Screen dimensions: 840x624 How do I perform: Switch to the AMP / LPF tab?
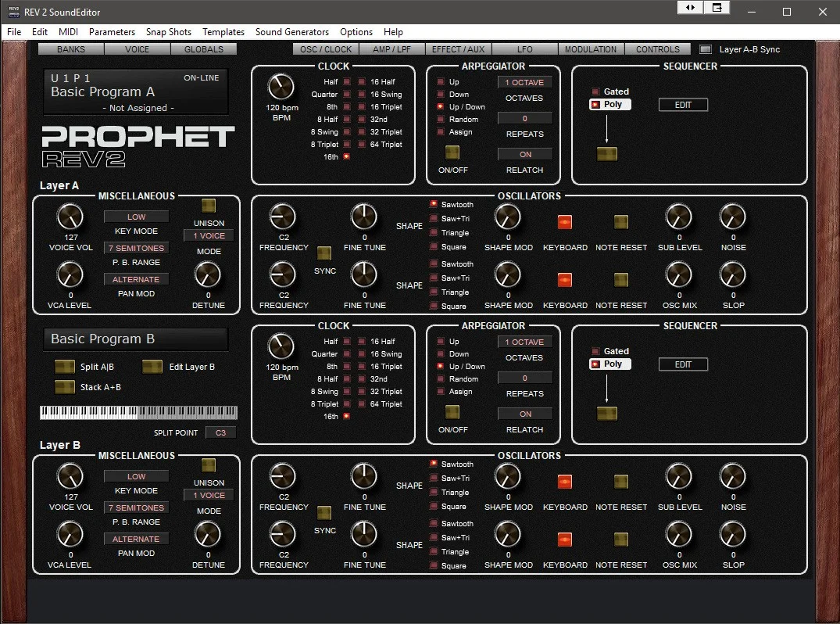tap(391, 49)
